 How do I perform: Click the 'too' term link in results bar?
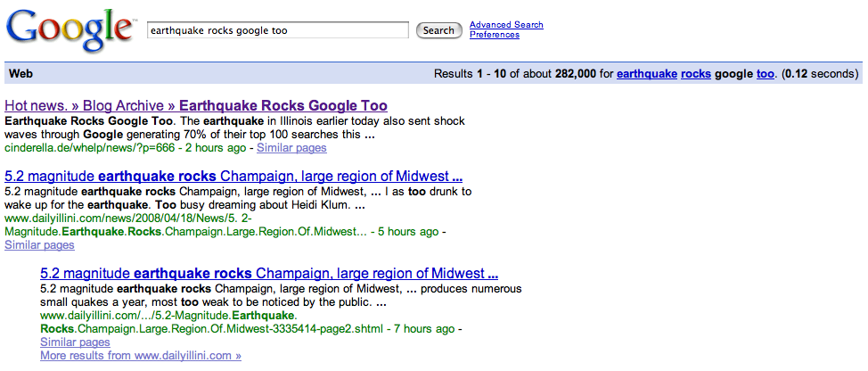765,74
